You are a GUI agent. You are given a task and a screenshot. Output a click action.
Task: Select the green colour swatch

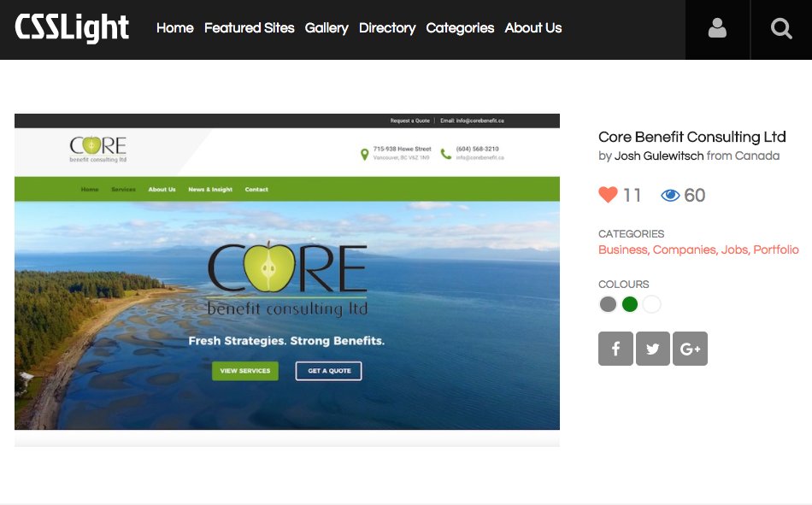tap(630, 304)
